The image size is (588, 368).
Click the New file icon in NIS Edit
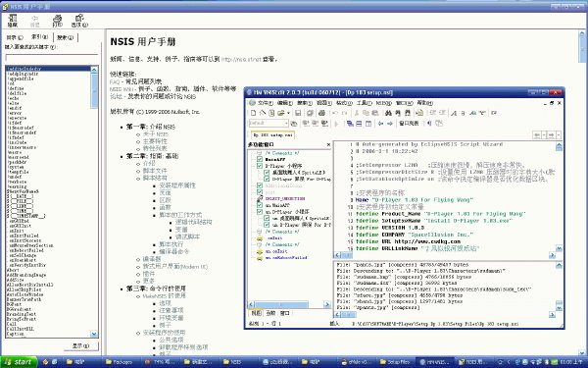(x=253, y=113)
